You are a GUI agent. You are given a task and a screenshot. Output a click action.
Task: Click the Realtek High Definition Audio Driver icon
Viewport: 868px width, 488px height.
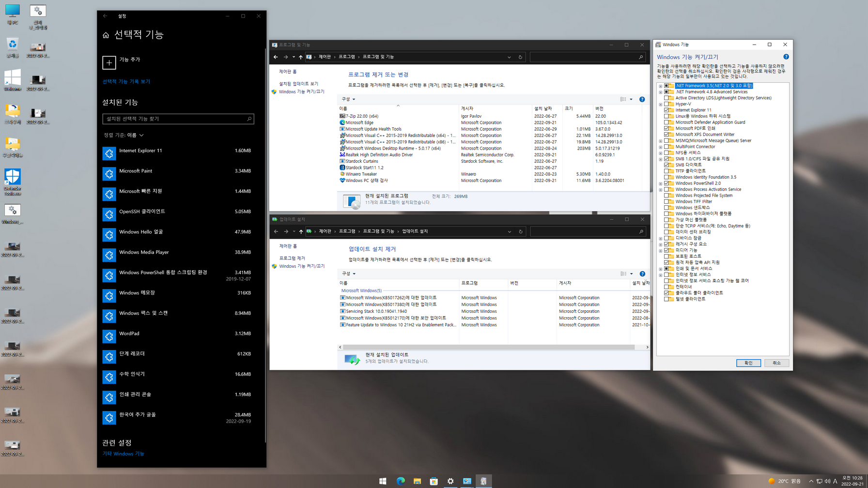[x=342, y=155]
